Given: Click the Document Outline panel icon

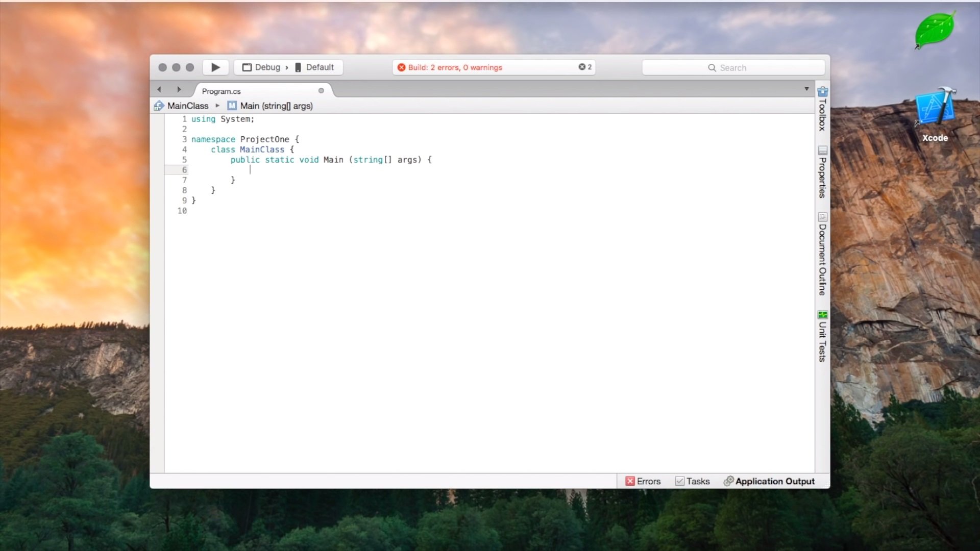Looking at the screenshot, I should (822, 217).
